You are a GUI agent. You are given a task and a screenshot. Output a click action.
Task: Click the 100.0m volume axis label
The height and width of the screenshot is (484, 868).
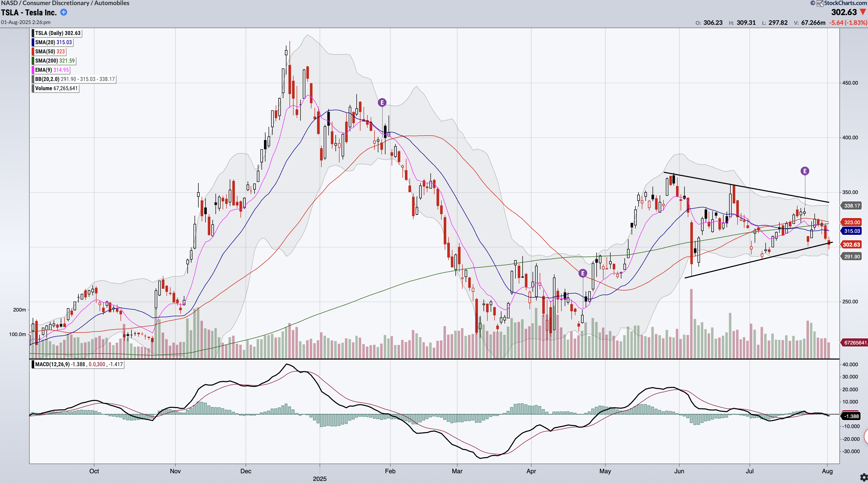coord(18,334)
